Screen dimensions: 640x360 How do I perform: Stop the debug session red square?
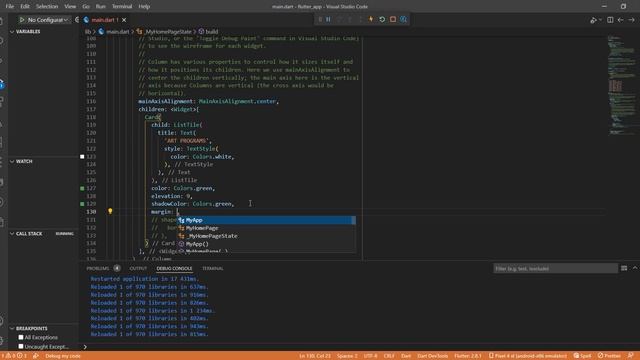tap(393, 19)
